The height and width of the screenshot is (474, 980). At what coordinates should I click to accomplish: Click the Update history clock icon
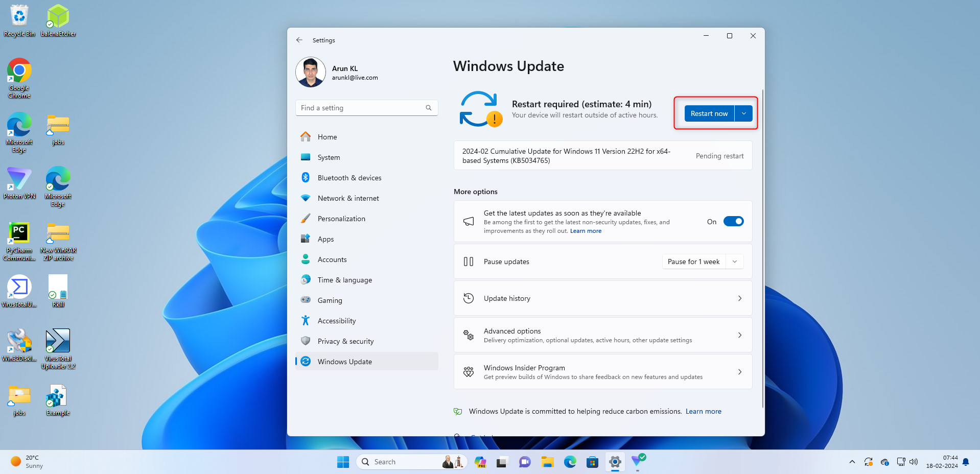click(x=469, y=298)
